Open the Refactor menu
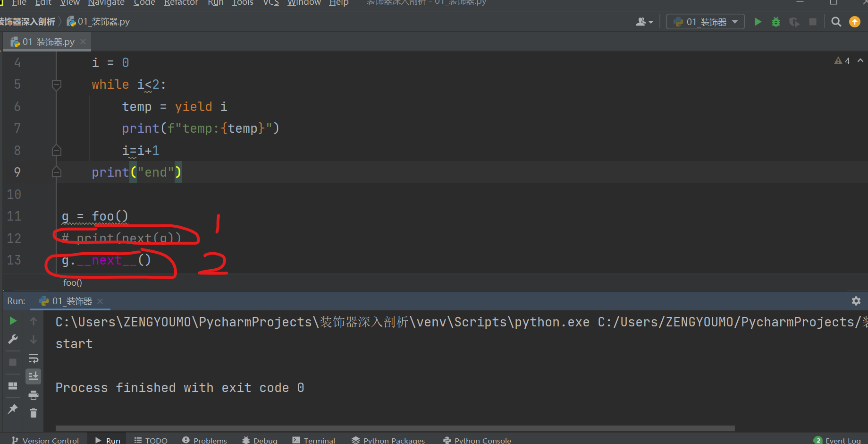Screen dimensions: 868x444 coord(181,3)
